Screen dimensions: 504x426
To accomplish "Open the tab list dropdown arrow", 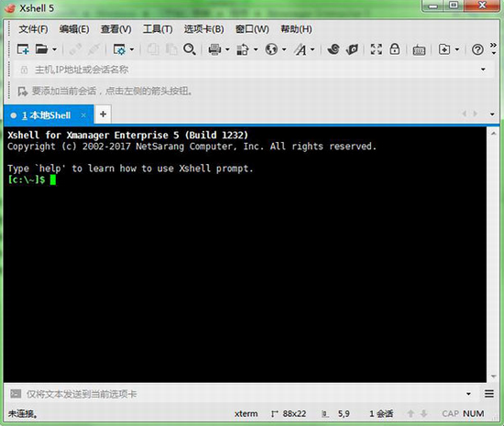I will click(492, 114).
